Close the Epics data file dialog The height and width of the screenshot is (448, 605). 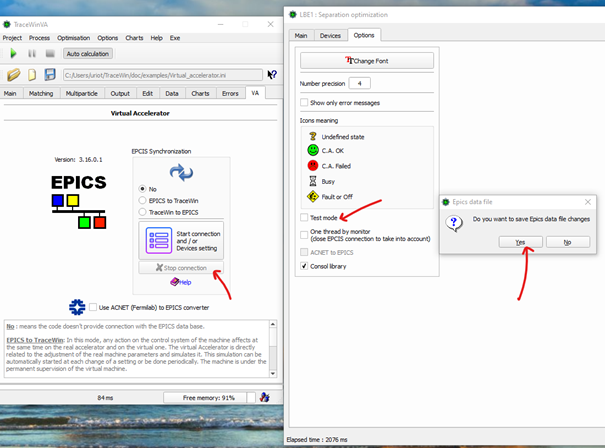[x=588, y=202]
